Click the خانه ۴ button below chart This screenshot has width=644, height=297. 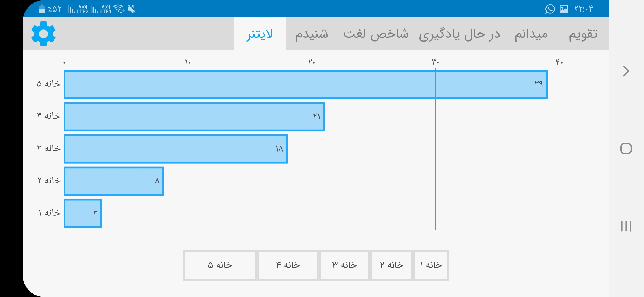288,265
